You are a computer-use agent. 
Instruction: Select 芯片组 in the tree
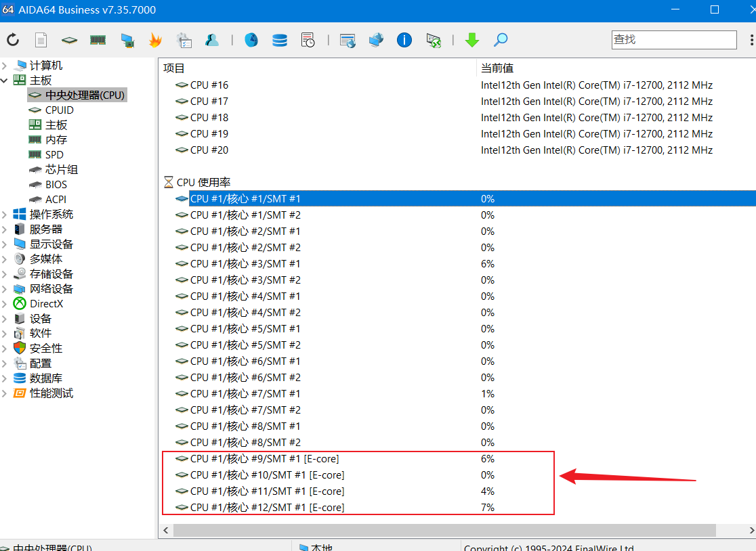61,170
